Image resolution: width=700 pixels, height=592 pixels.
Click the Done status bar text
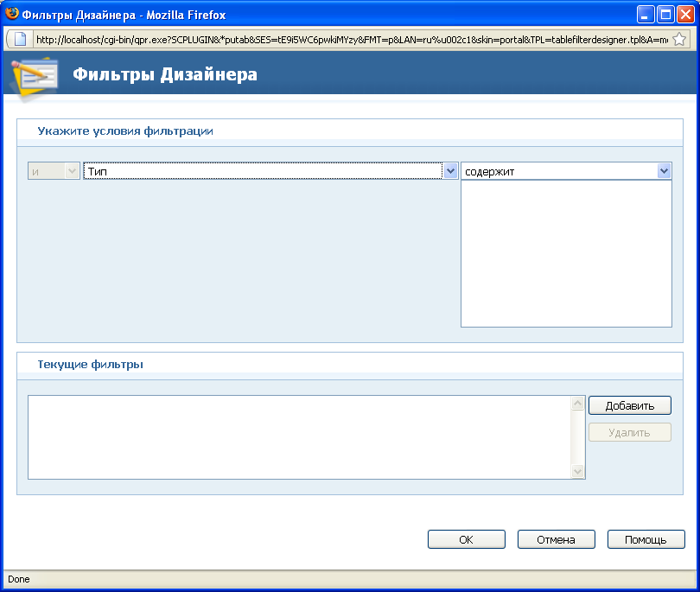pyautogui.click(x=19, y=579)
